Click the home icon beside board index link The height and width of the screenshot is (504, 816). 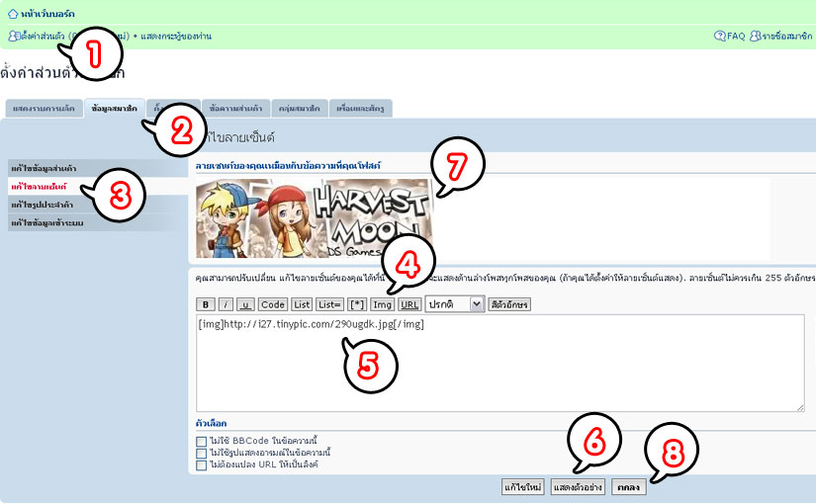click(13, 14)
